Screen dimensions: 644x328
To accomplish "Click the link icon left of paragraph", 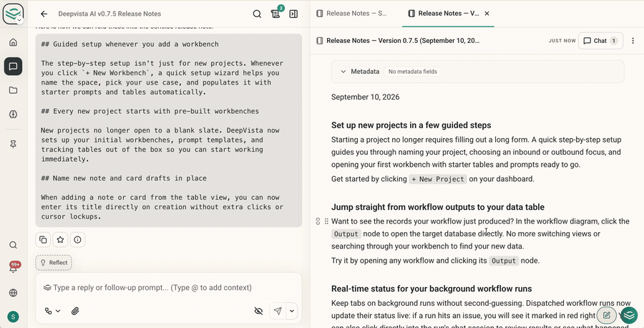I will tap(318, 221).
